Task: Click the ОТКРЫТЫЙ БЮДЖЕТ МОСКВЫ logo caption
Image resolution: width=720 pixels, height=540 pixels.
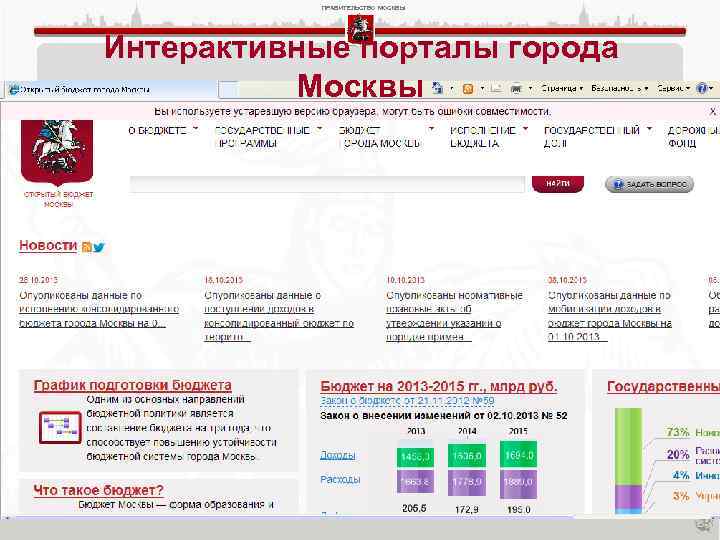Action: point(58,199)
